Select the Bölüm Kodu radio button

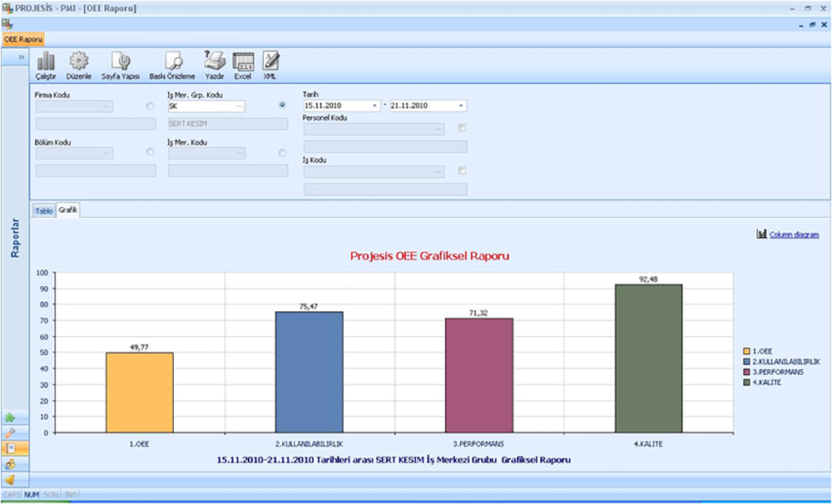(150, 153)
